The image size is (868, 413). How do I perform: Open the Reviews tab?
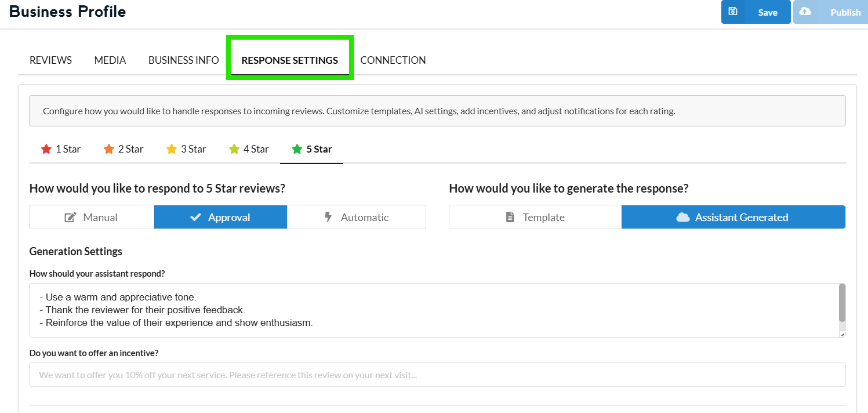51,60
